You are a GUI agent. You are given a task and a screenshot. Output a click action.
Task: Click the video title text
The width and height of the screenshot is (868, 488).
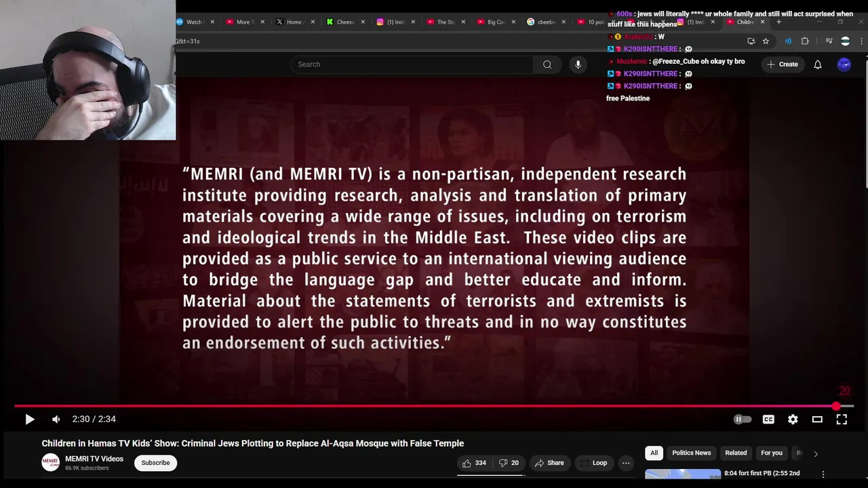click(253, 443)
